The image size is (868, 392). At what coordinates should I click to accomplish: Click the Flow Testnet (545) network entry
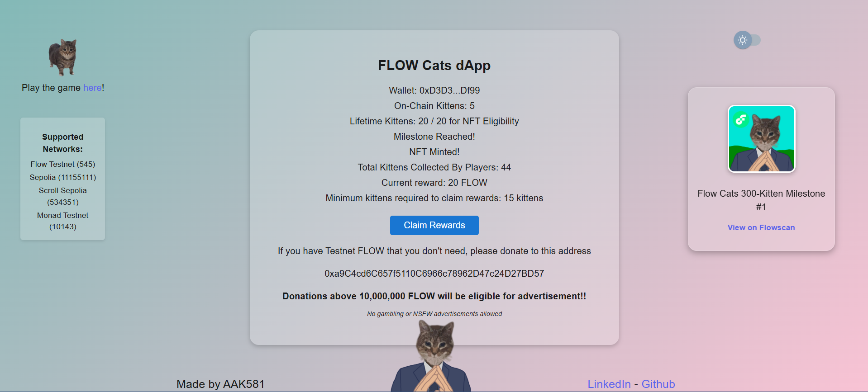pos(63,164)
